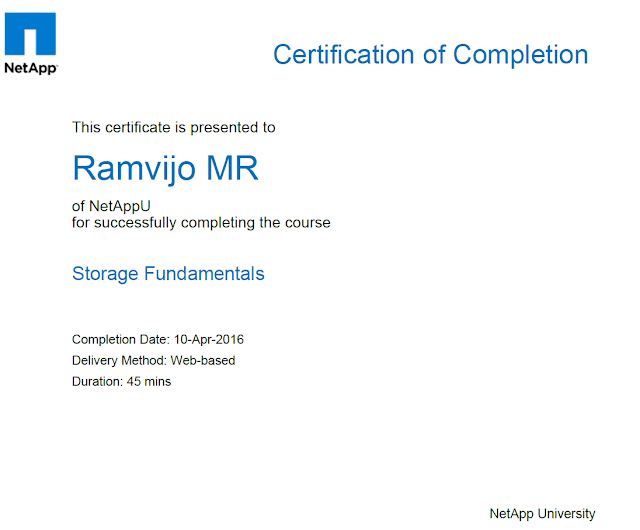640x530 pixels.
Task: Select the recipient name 'Ramvijo MR'
Action: pos(165,169)
